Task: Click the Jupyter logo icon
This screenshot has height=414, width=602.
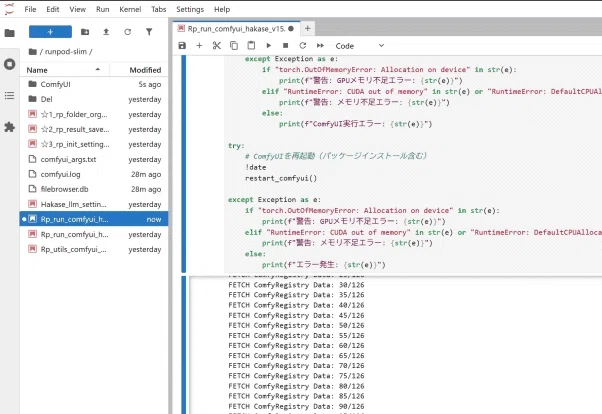Action: (9, 9)
